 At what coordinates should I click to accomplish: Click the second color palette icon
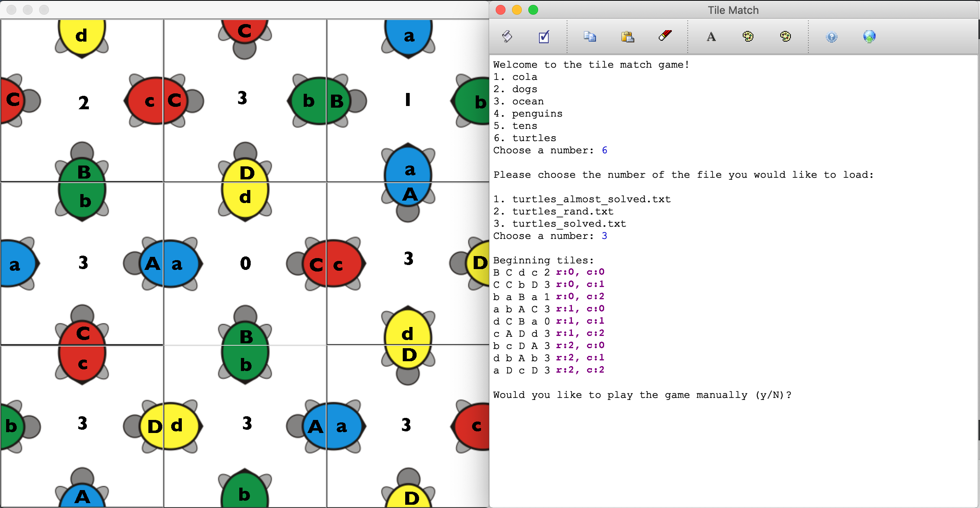785,37
